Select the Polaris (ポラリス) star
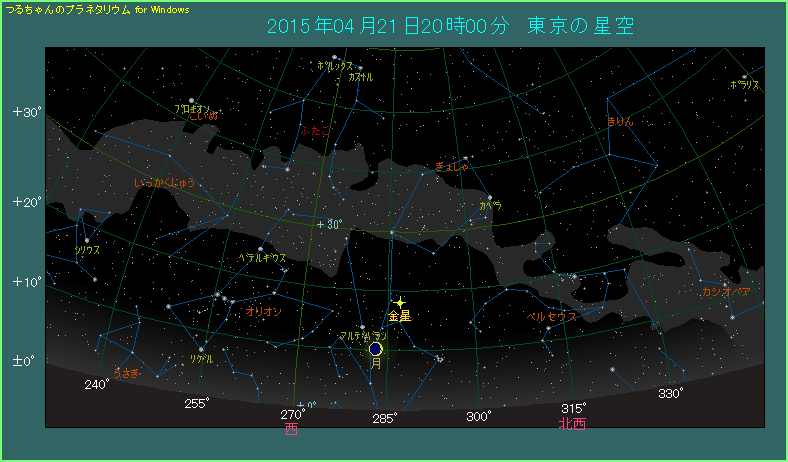This screenshot has height=462, width=788. [744, 77]
